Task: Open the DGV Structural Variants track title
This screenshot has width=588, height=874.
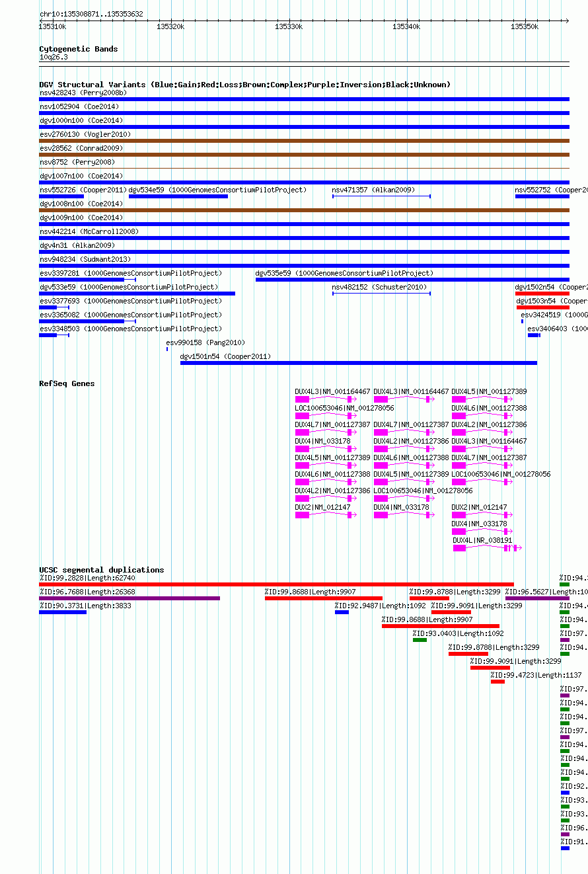Action: click(x=245, y=85)
